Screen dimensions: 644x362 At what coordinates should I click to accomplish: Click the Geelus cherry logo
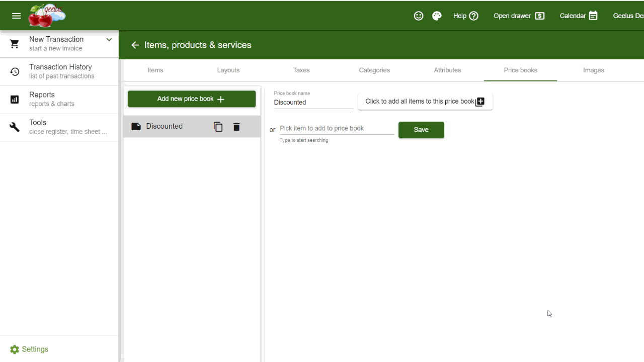[x=47, y=16]
